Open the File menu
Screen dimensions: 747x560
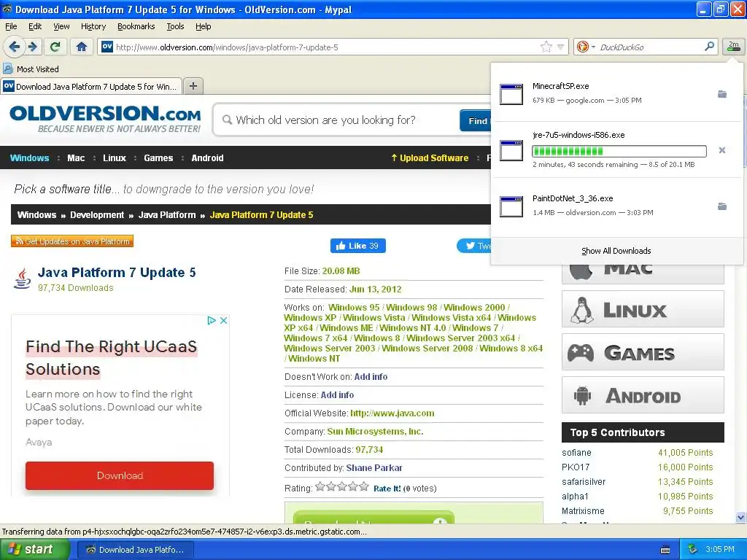(11, 26)
